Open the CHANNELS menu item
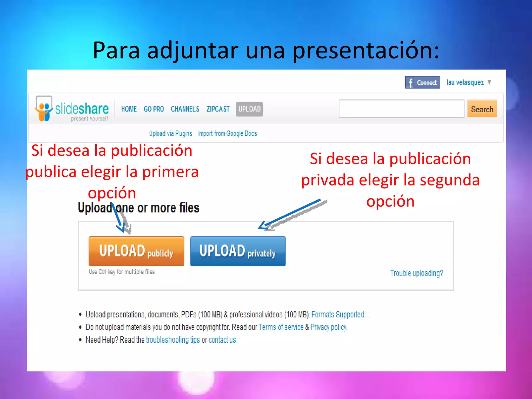Screen dimensions: 532x399 coord(185,109)
